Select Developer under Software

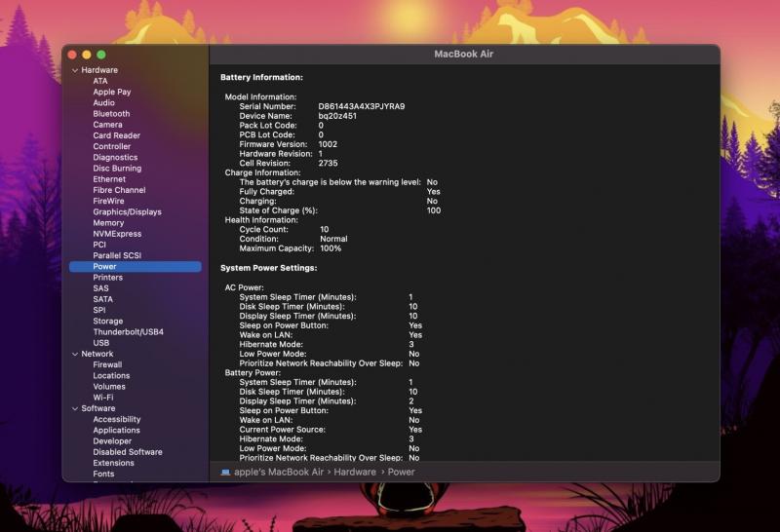112,442
